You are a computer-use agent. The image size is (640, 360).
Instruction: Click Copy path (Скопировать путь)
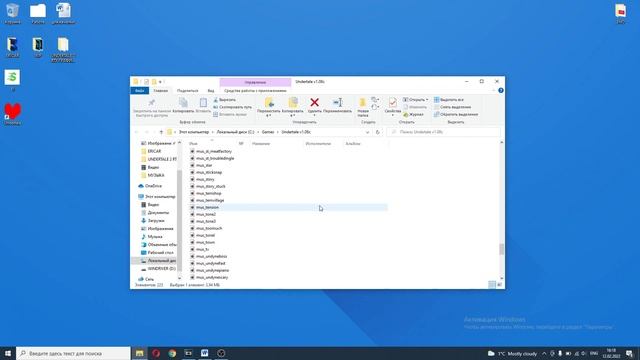233,107
